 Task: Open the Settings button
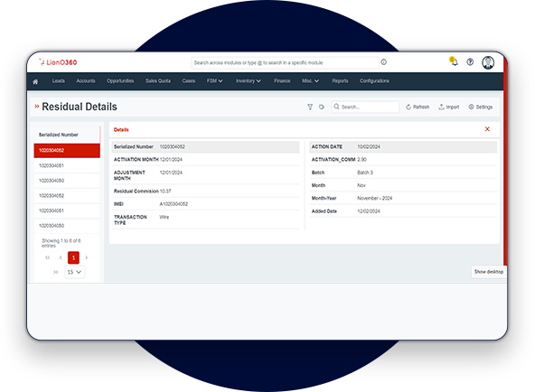tap(481, 107)
